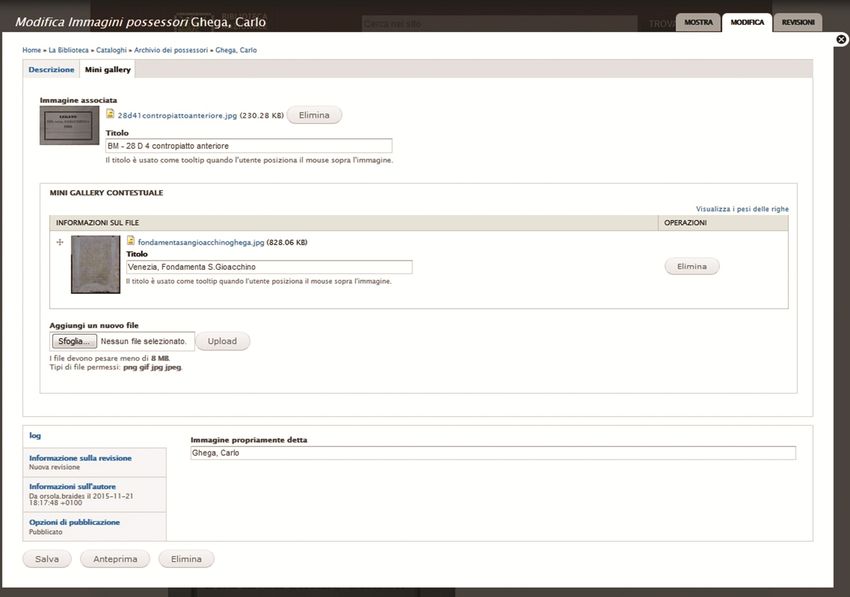Image resolution: width=850 pixels, height=597 pixels.
Task: Close the overlay with the X icon
Action: click(x=841, y=39)
